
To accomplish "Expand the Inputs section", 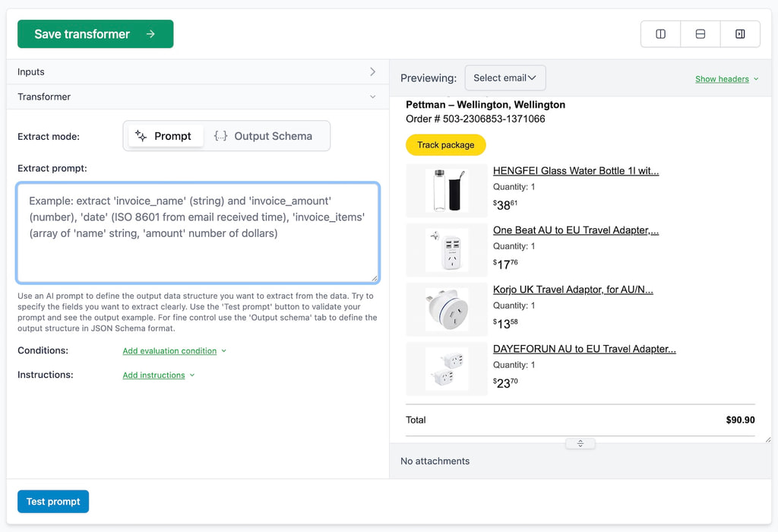I will tap(198, 72).
